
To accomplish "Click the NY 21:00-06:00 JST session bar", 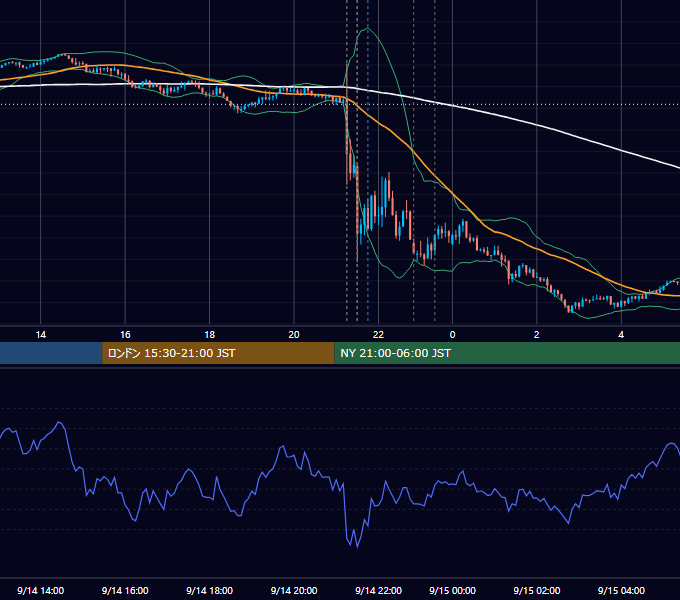I will coord(507,353).
